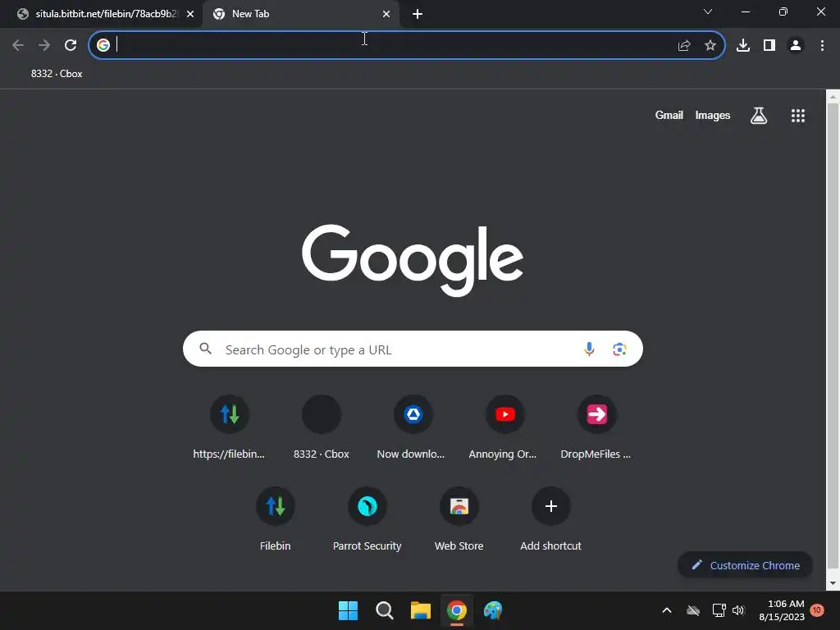840x630 pixels.
Task: Click Customize Chrome button
Action: (x=745, y=565)
